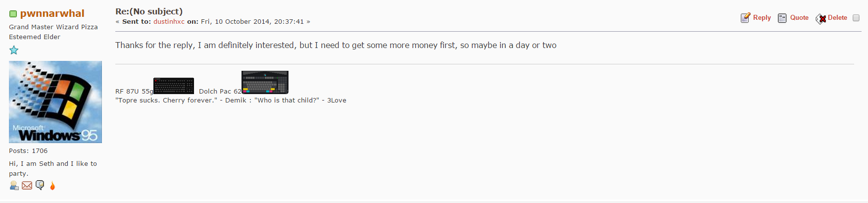868x203 pixels.
Task: Open the pwnnarwhal username link
Action: pos(52,13)
